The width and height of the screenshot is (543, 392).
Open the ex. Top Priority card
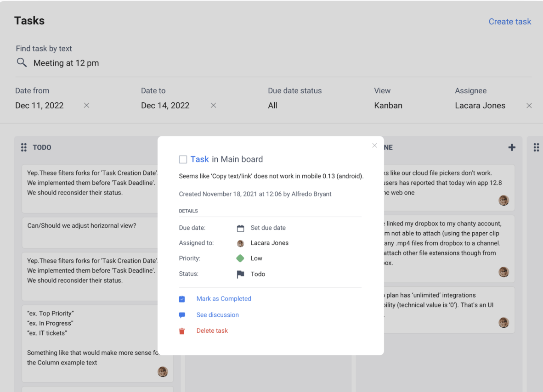[97, 343]
